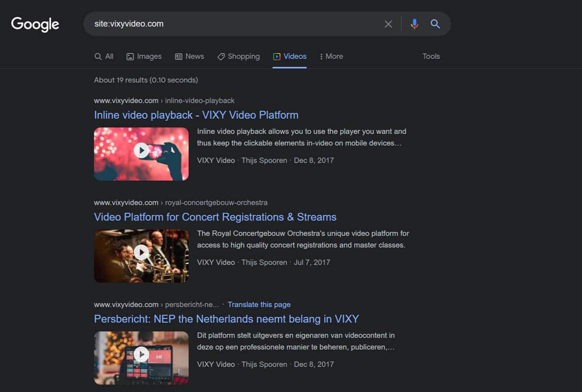Click Translate this page link

click(259, 304)
